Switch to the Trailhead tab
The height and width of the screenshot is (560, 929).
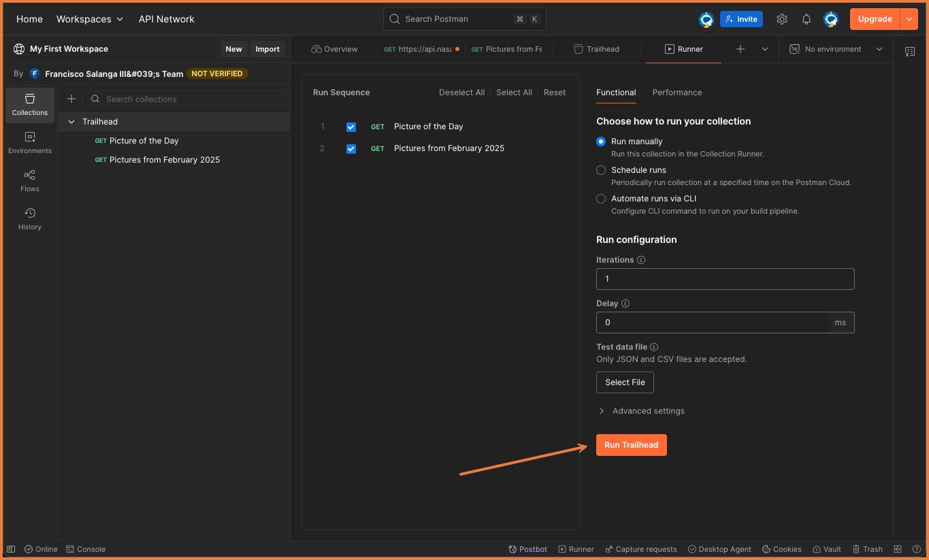tap(597, 49)
